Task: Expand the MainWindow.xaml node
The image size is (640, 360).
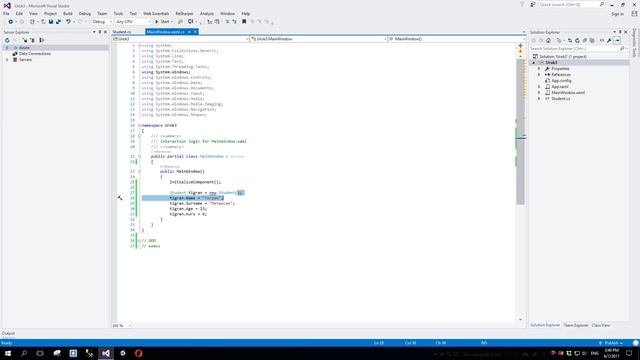Action: [x=539, y=93]
